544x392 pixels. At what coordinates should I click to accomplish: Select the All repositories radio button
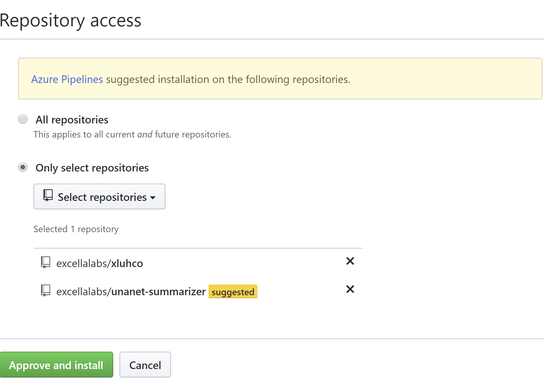click(23, 119)
